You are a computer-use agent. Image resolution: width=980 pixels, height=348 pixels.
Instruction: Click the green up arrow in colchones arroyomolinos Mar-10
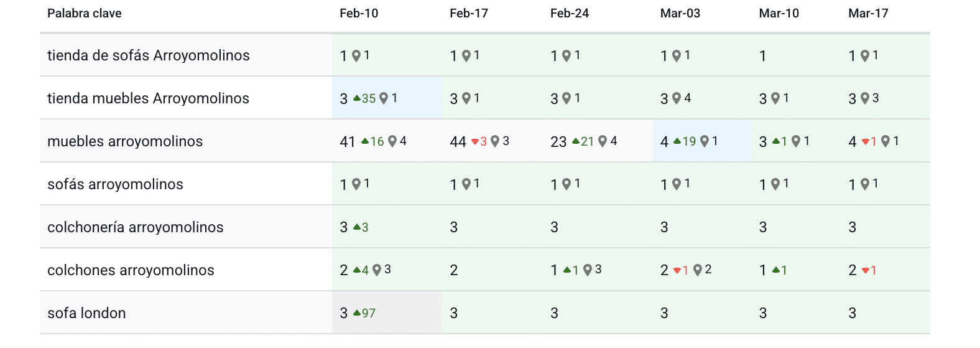click(776, 270)
